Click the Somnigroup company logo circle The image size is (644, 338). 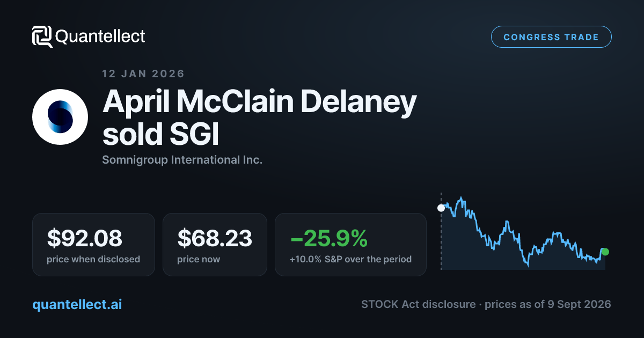[60, 117]
